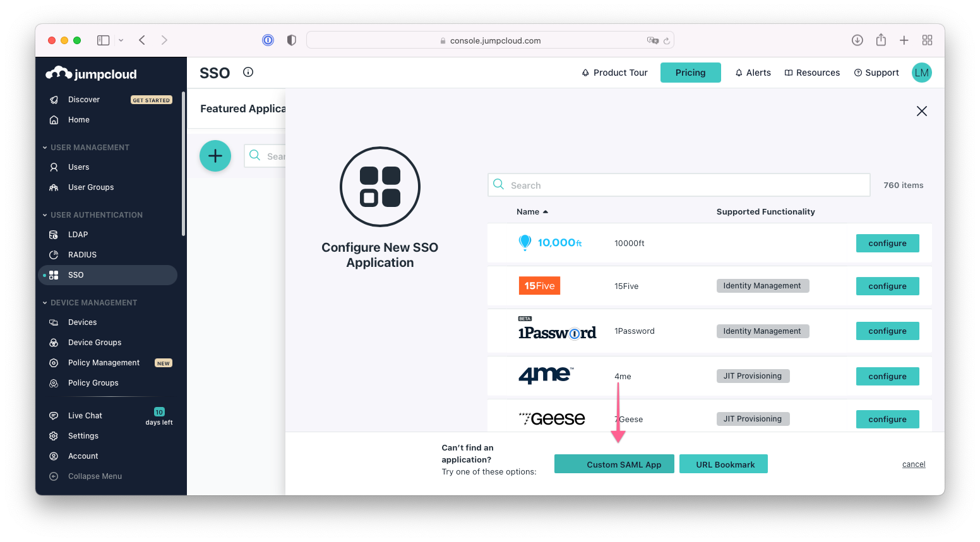Click the cancel link
This screenshot has height=542, width=980.
pyautogui.click(x=913, y=464)
